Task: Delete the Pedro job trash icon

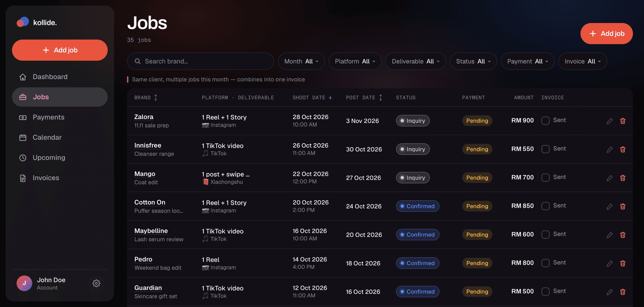Action: [623, 263]
